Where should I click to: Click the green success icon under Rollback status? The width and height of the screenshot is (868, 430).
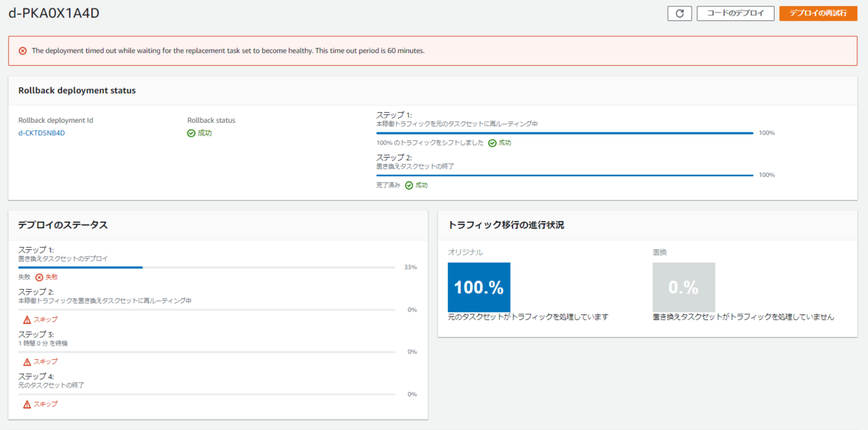click(x=191, y=133)
